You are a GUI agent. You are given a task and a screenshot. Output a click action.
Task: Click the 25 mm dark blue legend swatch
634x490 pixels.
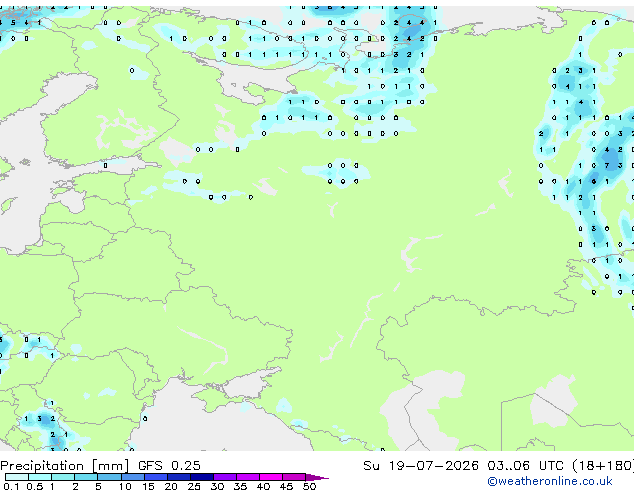click(202, 477)
